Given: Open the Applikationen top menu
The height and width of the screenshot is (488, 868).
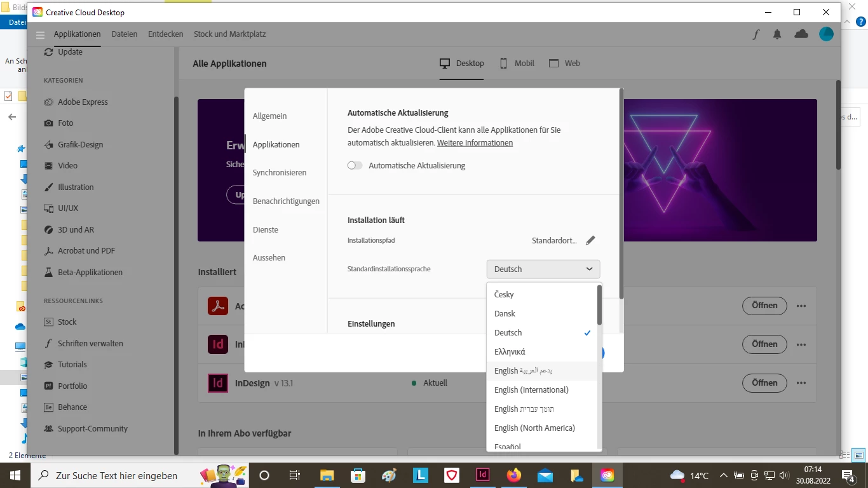Looking at the screenshot, I should pyautogui.click(x=78, y=34).
